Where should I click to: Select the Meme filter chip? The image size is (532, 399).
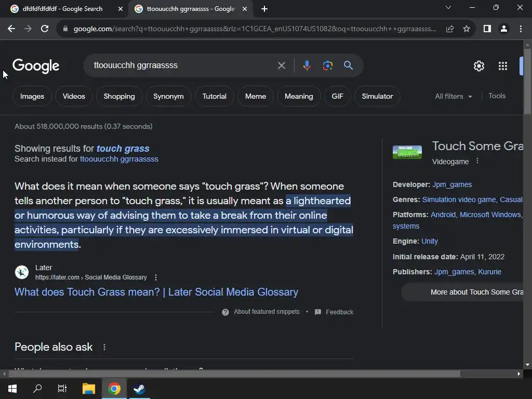[256, 96]
